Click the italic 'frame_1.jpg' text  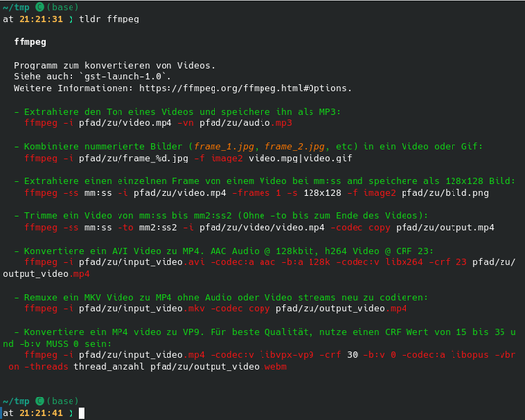[223, 146]
